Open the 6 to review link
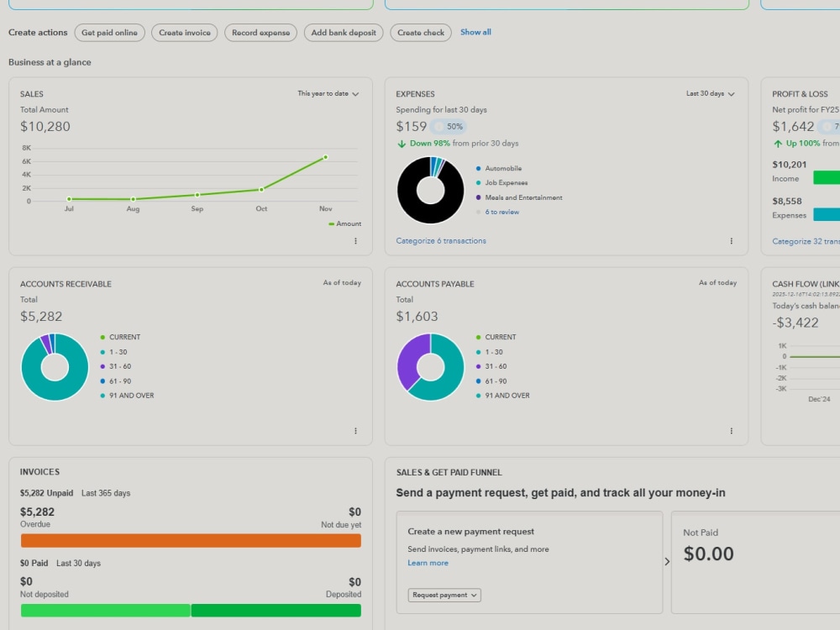This screenshot has height=630, width=840. click(502, 213)
